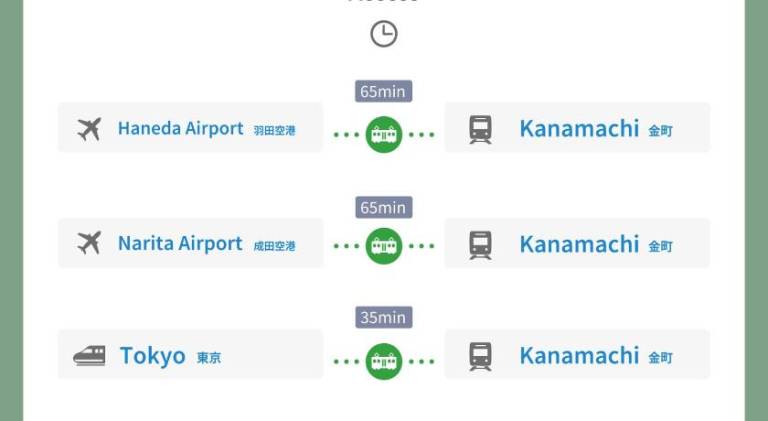Click gray train icon in Tokyo row's Kanamachi box

coord(480,356)
